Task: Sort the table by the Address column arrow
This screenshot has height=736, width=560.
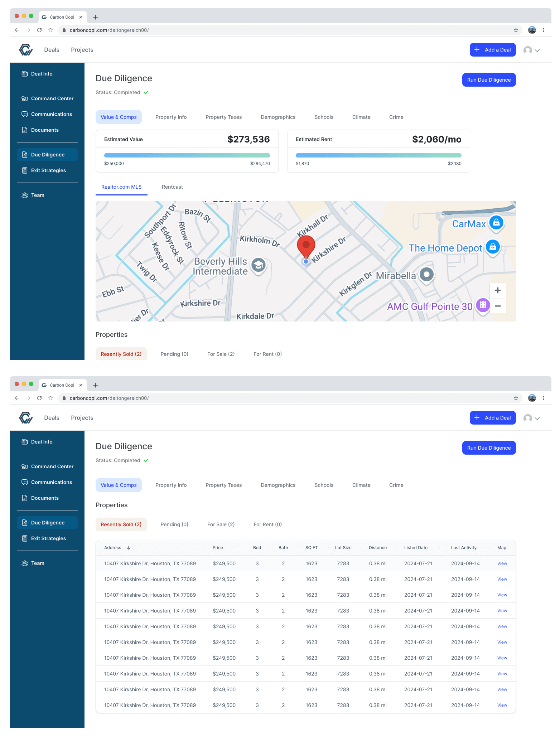Action: coord(129,548)
